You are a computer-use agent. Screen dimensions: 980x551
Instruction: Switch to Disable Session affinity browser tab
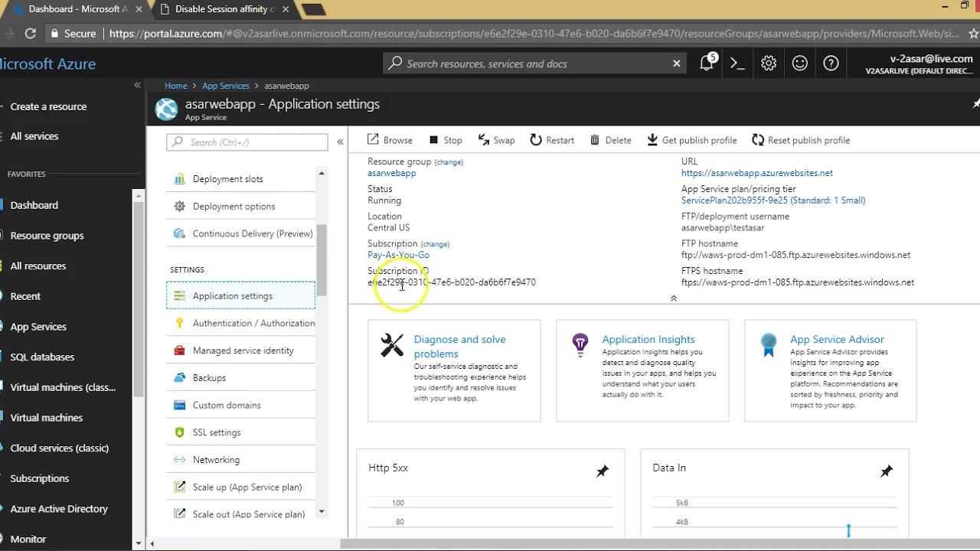pos(224,9)
